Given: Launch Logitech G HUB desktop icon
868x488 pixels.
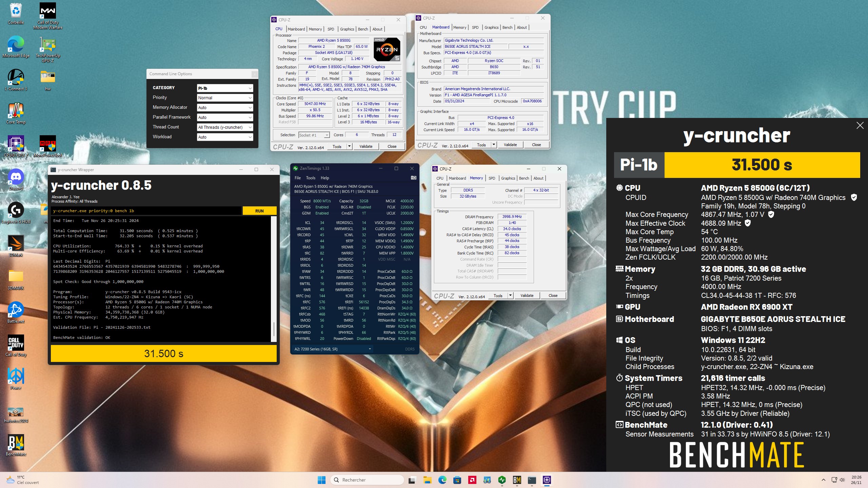Looking at the screenshot, I should tap(16, 213).
